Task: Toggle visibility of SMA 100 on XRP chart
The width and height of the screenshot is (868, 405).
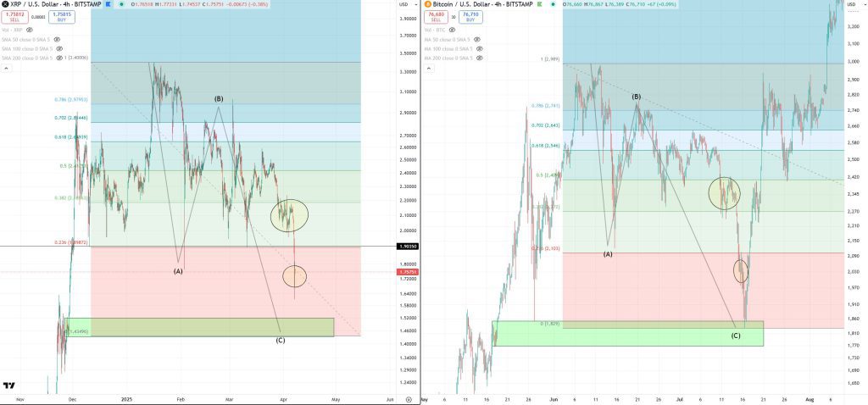Action: 58,48
